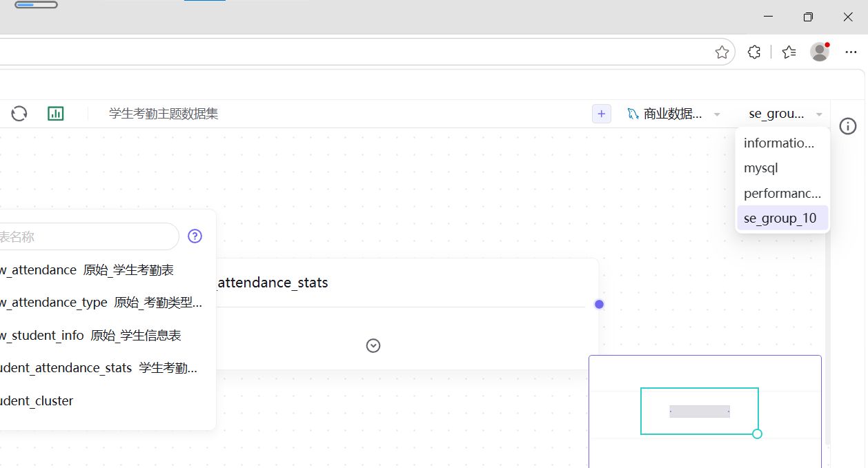Click the attendance_stats node title
Viewport: 868px width, 468px height.
[x=273, y=283]
